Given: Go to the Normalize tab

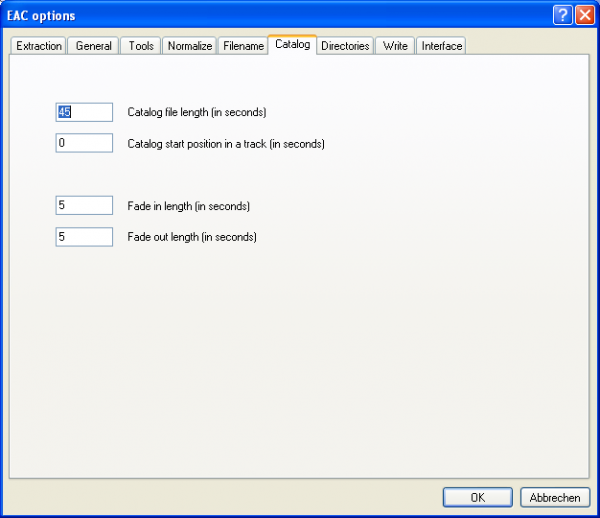Looking at the screenshot, I should click(x=189, y=46).
